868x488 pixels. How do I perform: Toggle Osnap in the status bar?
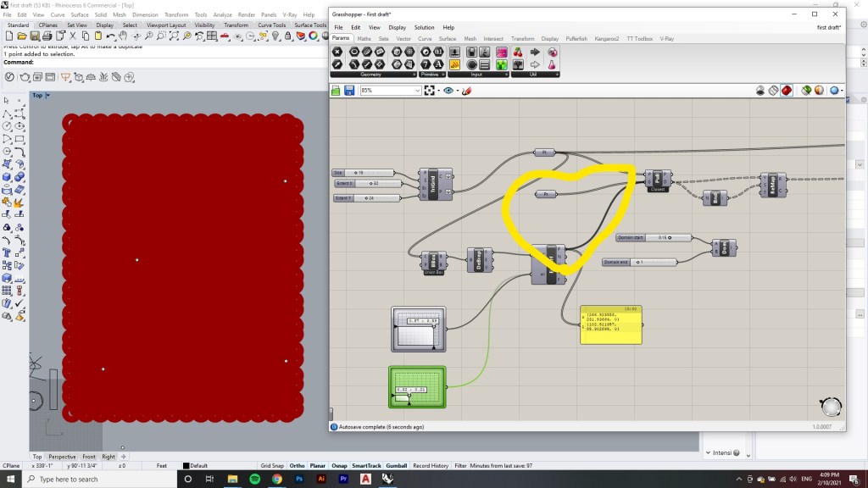coord(340,466)
